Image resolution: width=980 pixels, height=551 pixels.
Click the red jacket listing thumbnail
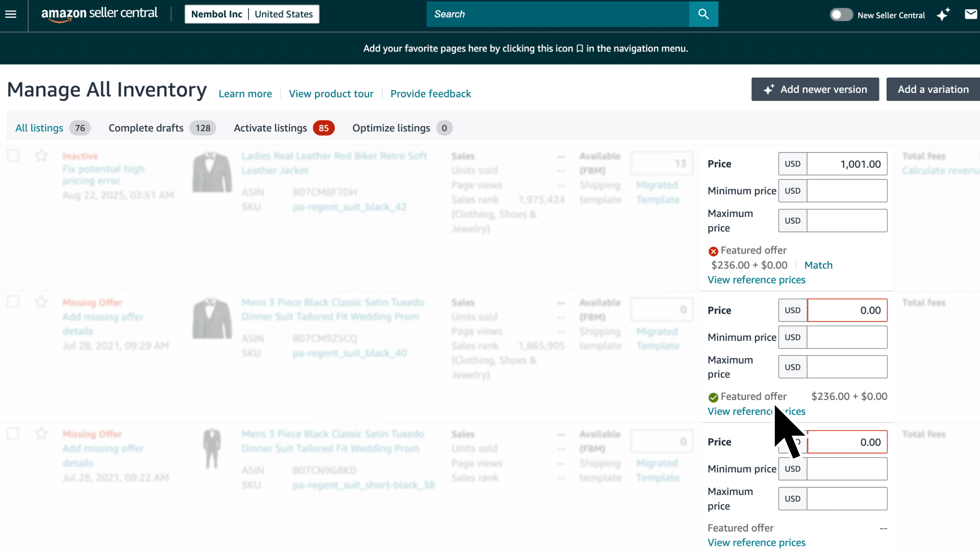click(212, 172)
